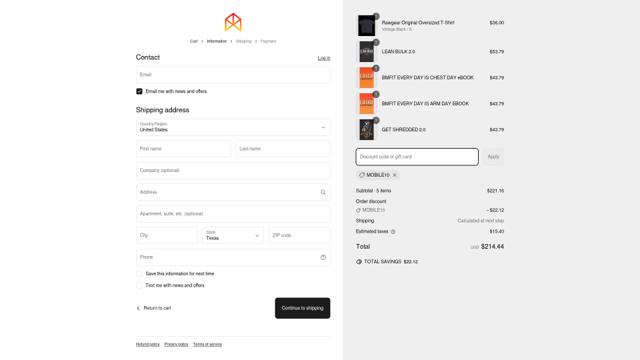
Task: Uncheck Email me with news and offers
Action: (139, 91)
